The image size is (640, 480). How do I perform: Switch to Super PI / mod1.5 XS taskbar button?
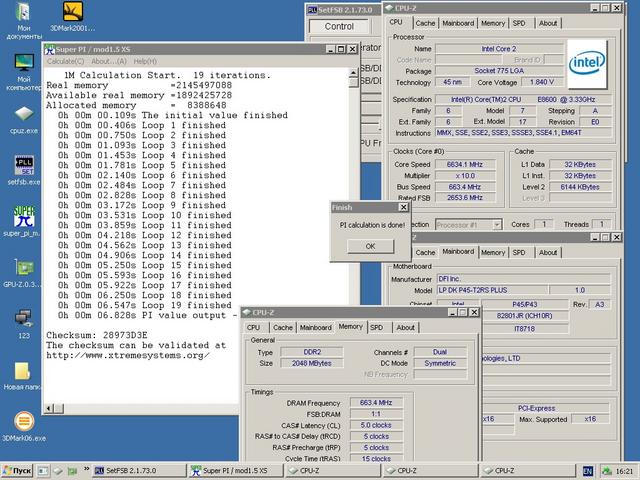pyautogui.click(x=236, y=471)
